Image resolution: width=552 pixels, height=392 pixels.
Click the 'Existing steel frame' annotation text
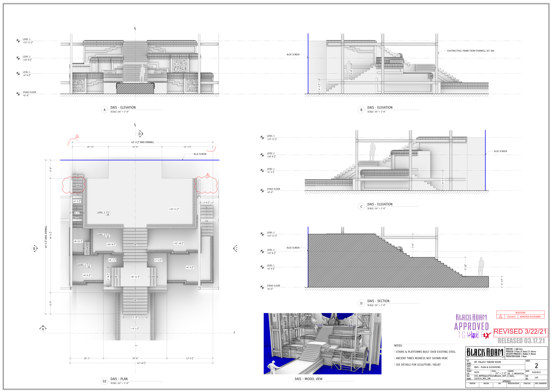(x=470, y=51)
